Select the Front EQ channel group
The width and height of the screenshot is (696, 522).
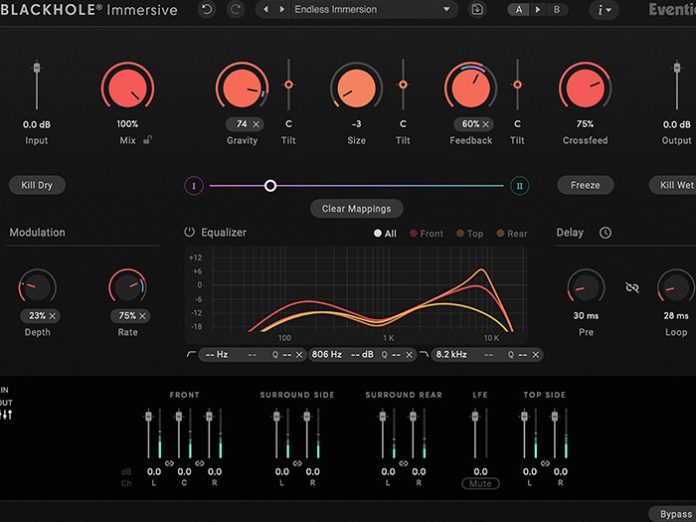(x=427, y=233)
